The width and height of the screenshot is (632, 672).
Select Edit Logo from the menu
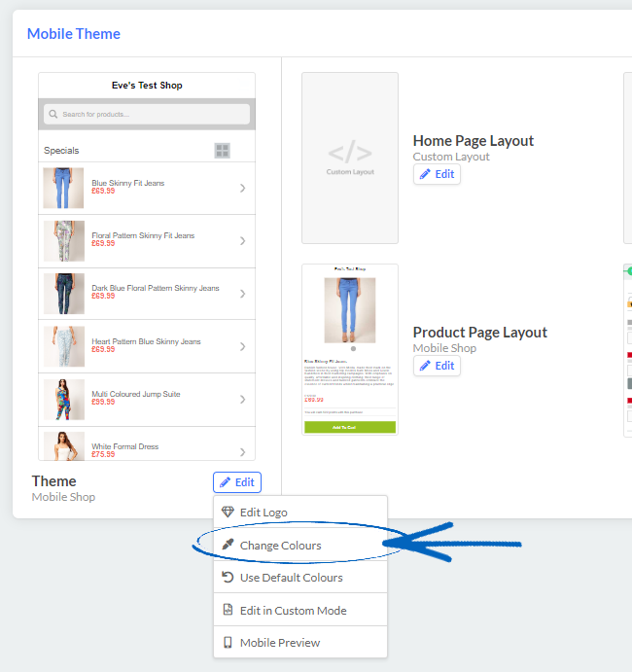click(300, 513)
